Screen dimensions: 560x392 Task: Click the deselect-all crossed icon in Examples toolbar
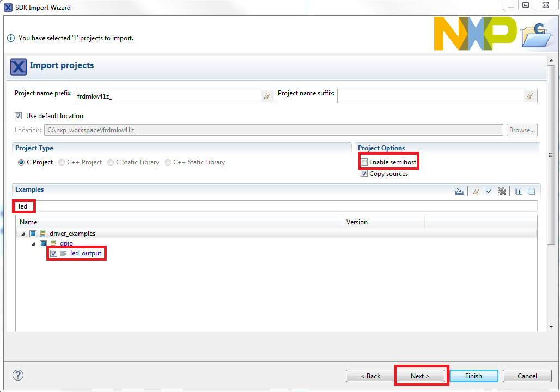[502, 191]
